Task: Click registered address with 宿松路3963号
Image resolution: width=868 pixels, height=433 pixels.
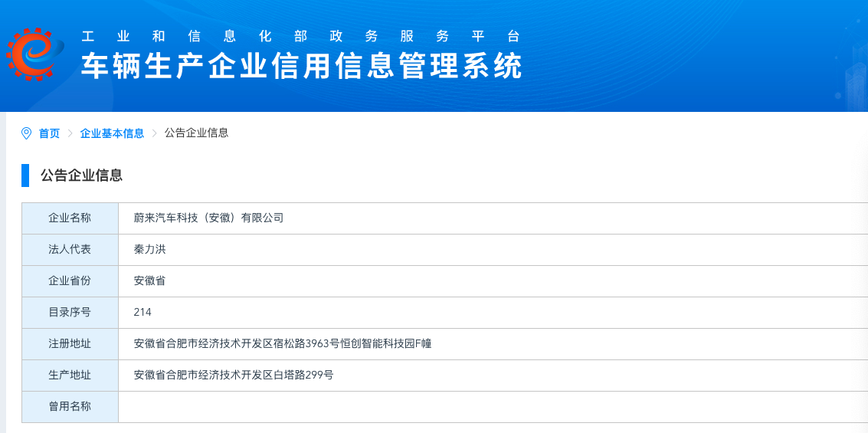Action: point(283,344)
